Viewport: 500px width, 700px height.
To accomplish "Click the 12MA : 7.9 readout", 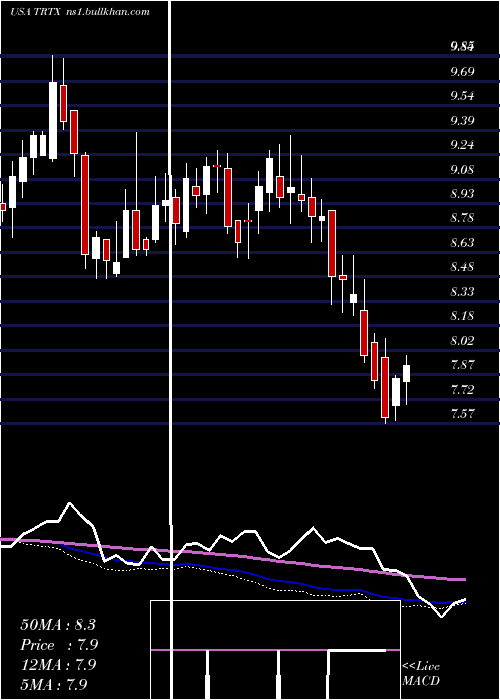I will (58, 665).
